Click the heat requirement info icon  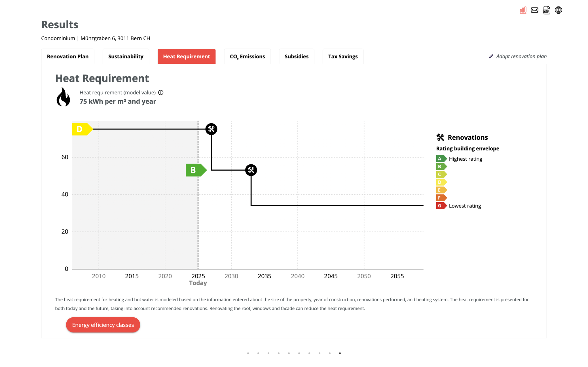coord(161,93)
